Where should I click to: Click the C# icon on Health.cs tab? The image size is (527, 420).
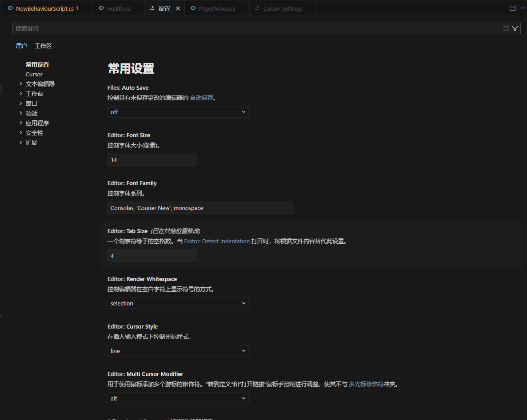tap(101, 8)
